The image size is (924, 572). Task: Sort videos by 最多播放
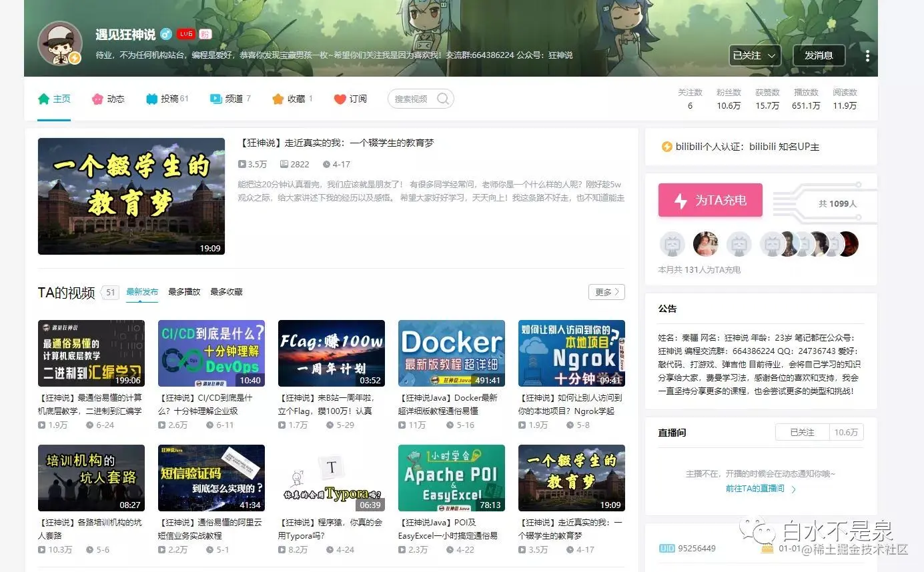pyautogui.click(x=184, y=292)
